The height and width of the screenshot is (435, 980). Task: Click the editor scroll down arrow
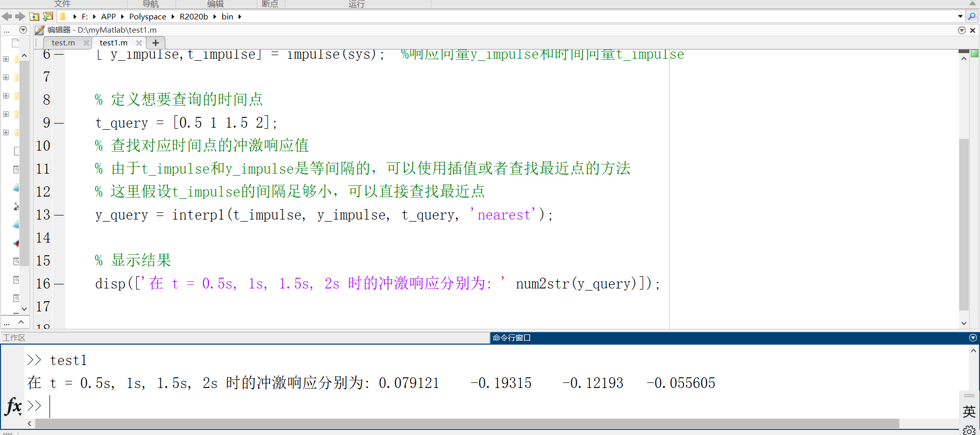tap(964, 323)
